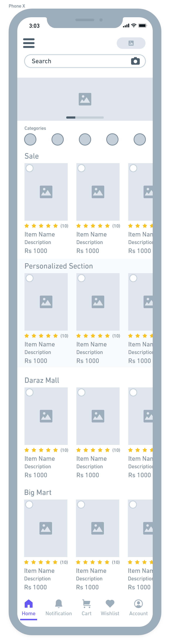The height and width of the screenshot is (644, 170).
Task: Open the Wishlist heart icon
Action: coord(110,604)
